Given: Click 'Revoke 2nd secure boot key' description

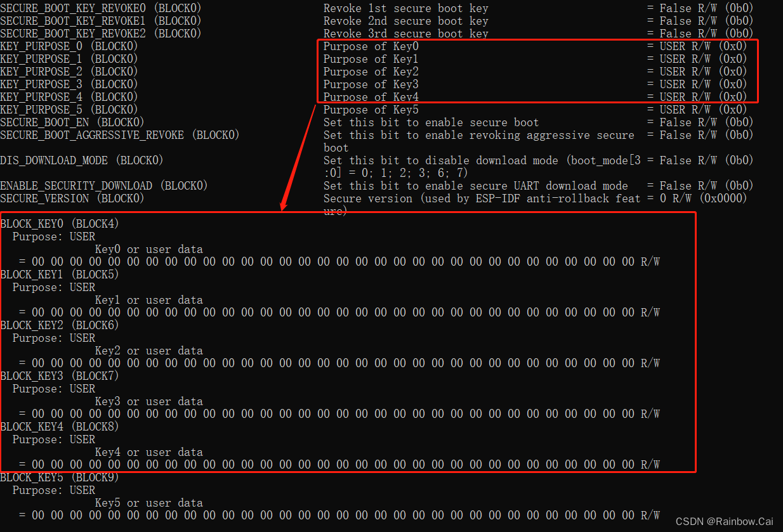Looking at the screenshot, I should [x=406, y=21].
